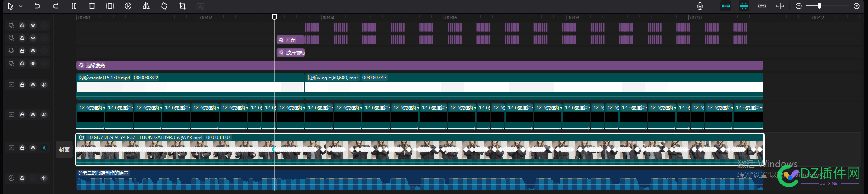
Task: Hide the 边缘发光 effect track
Action: click(x=33, y=63)
